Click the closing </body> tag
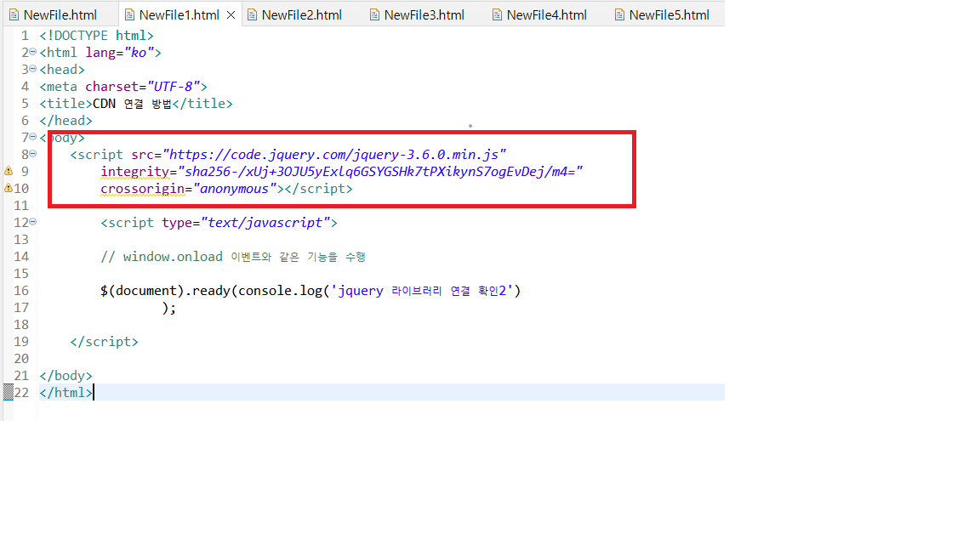Screen dimensions: 980x551 pyautogui.click(x=66, y=376)
